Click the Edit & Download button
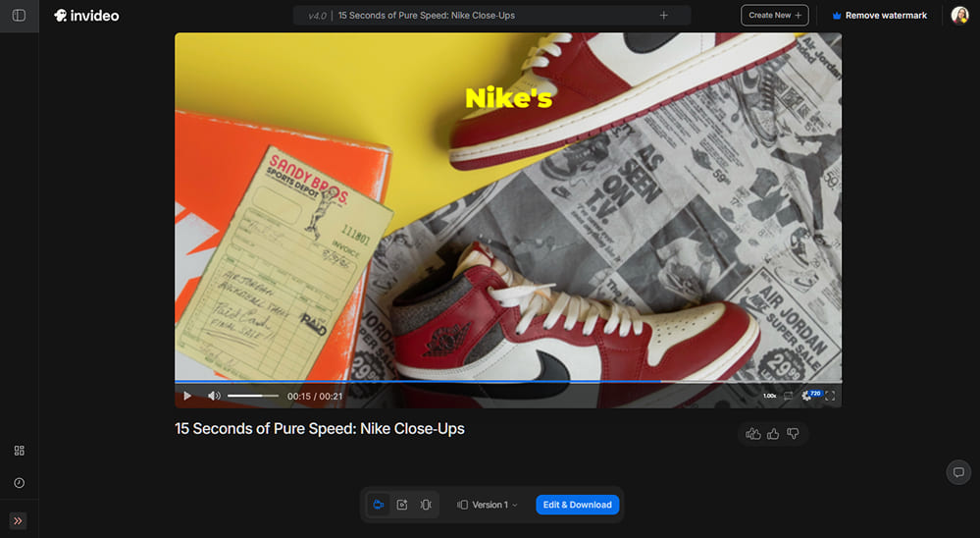The image size is (980, 538). (x=577, y=505)
